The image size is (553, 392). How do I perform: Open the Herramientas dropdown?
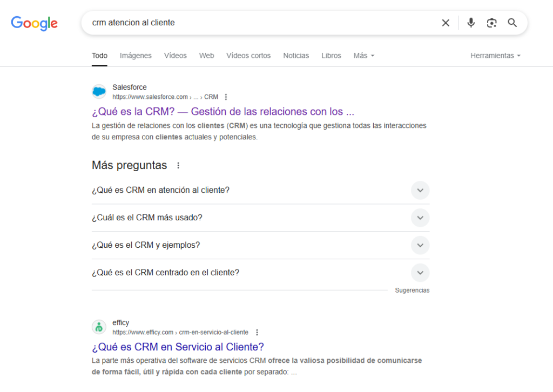(496, 56)
